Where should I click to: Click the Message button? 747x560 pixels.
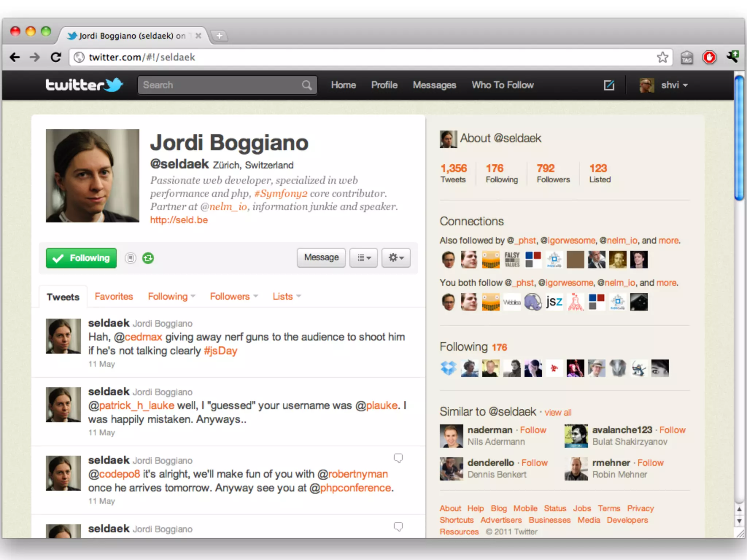321,258
